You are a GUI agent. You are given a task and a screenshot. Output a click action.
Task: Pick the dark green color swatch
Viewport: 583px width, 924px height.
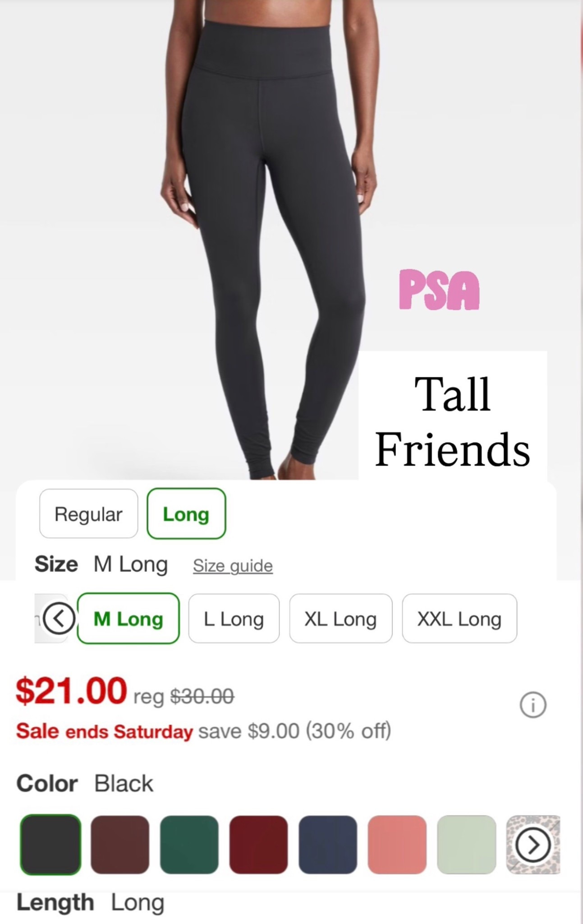pyautogui.click(x=189, y=845)
